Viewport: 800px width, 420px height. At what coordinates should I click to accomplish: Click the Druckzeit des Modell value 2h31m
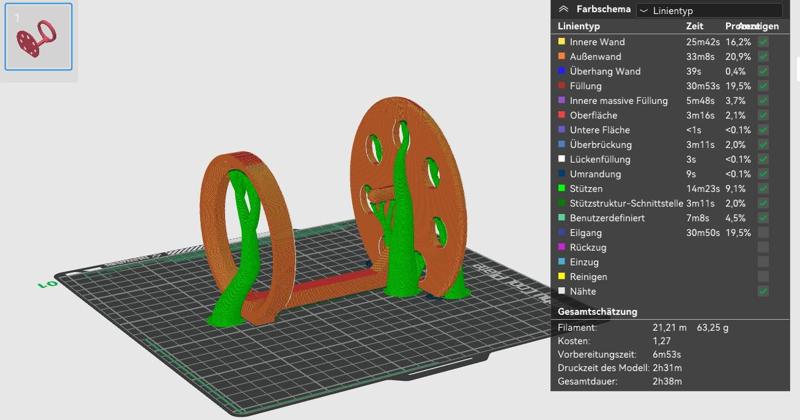click(667, 367)
